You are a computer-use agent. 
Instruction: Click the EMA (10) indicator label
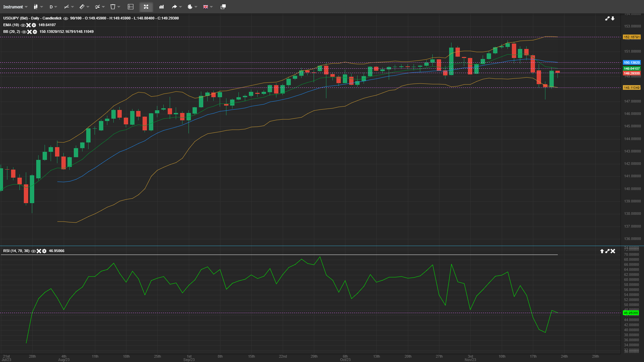click(11, 25)
